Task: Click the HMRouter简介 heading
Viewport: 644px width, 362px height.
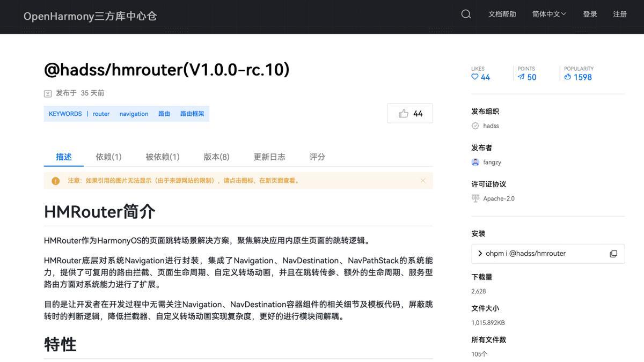Action: coord(100,211)
